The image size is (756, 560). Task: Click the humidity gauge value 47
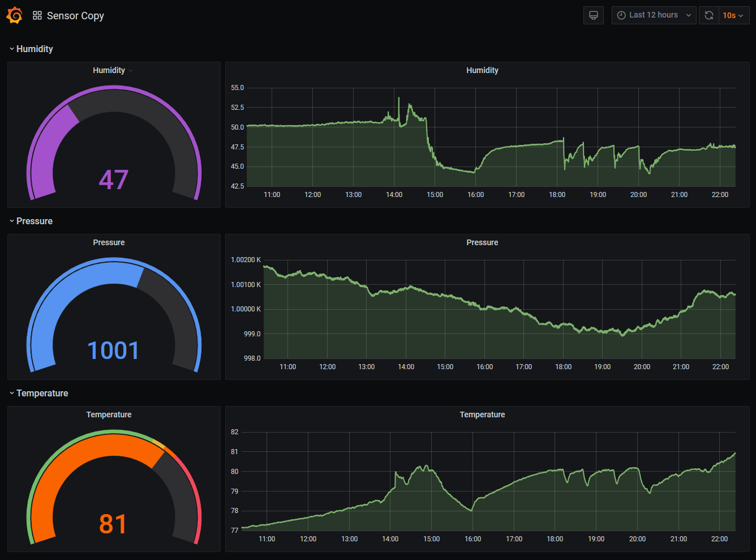click(114, 179)
